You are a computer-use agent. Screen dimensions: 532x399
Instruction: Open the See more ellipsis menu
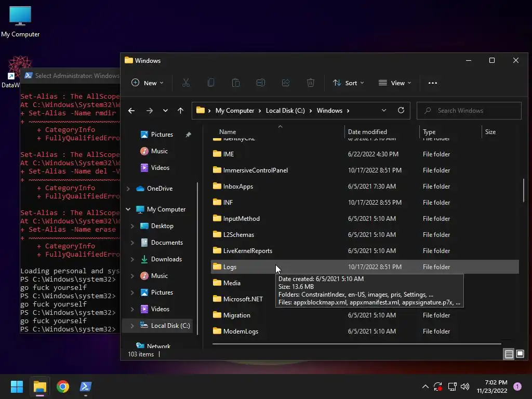coord(433,83)
